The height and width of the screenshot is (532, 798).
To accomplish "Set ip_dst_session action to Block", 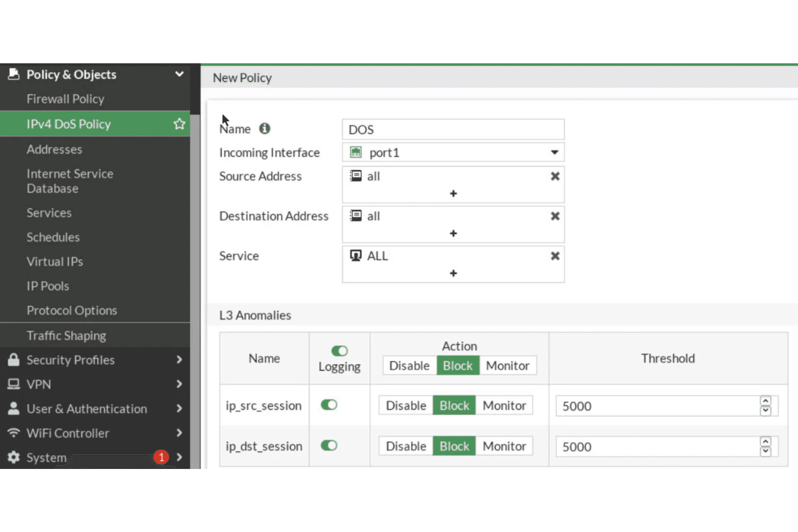I will 454,446.
